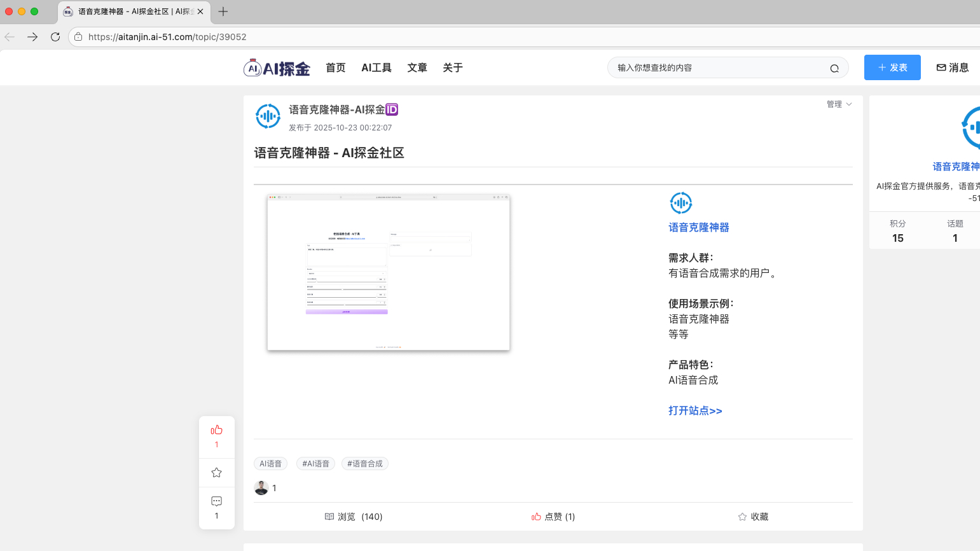Click the liker's user avatar
Image resolution: width=980 pixels, height=551 pixels.
tap(261, 488)
